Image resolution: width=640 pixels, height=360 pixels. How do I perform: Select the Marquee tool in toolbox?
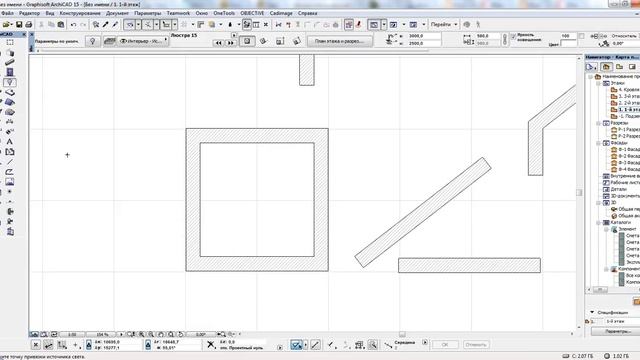coord(9,42)
